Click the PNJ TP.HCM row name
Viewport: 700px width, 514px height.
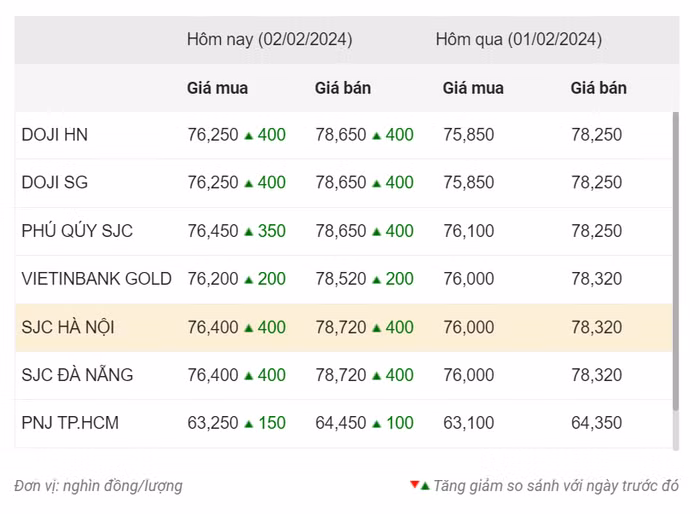point(70,423)
